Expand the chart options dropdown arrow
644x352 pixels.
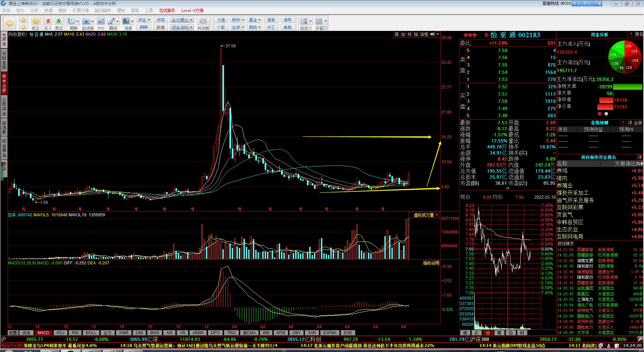point(438,34)
